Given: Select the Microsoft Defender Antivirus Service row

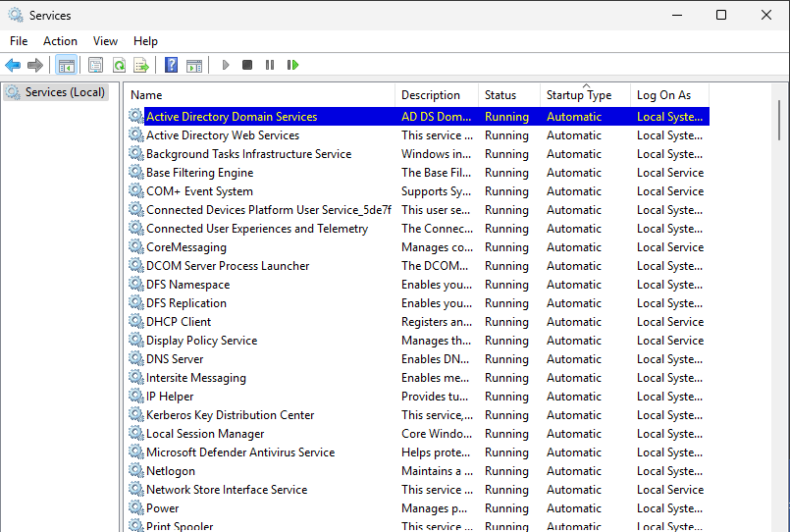Looking at the screenshot, I should [x=240, y=452].
